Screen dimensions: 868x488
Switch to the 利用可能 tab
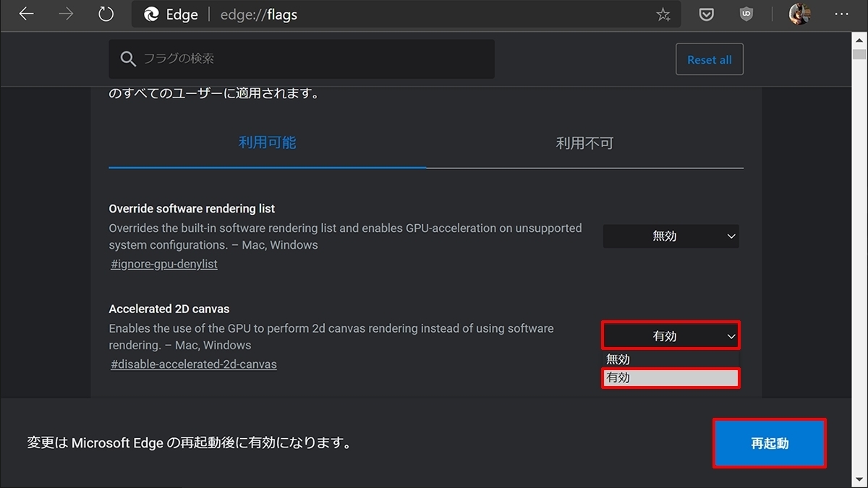pos(268,142)
